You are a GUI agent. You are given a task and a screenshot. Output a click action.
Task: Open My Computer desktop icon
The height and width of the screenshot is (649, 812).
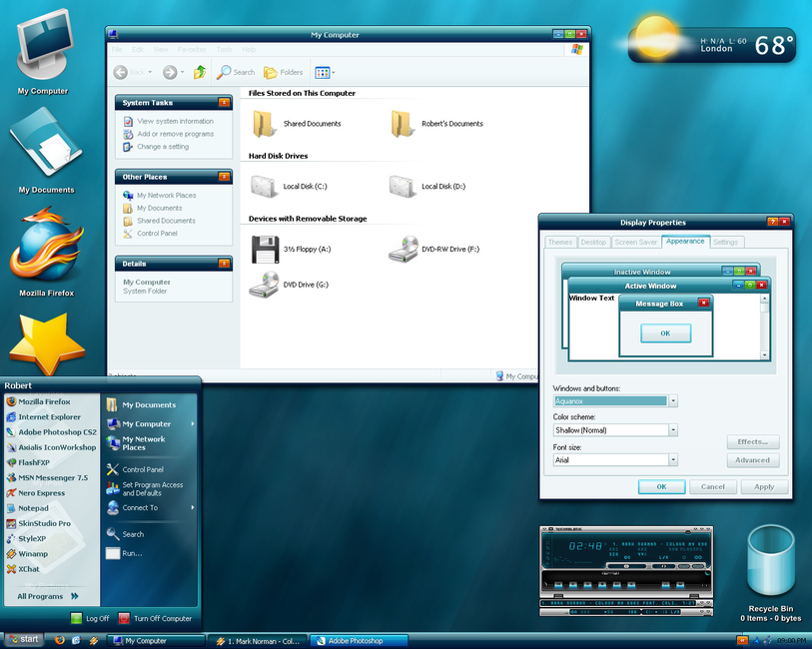coord(43,52)
